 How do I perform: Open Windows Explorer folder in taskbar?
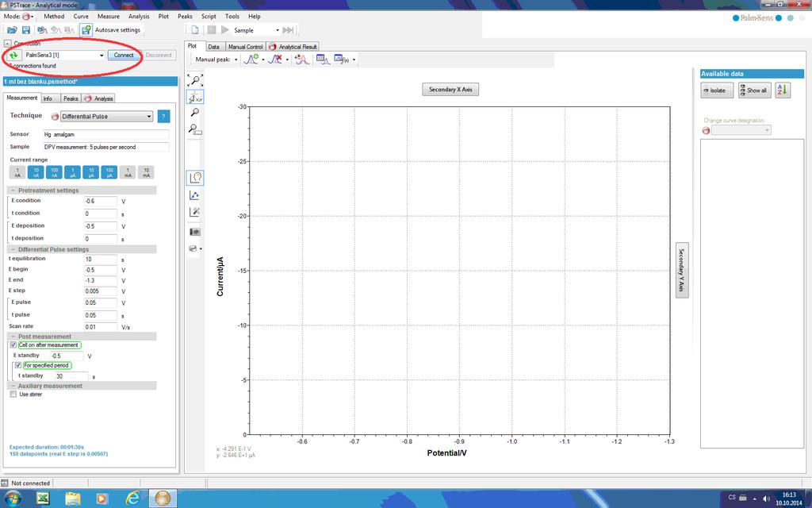point(73,498)
